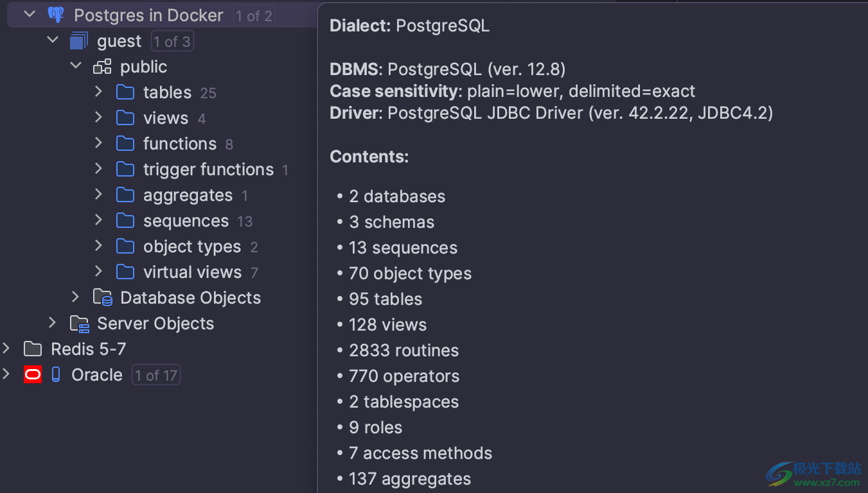
Task: Click the tables folder icon
Action: click(125, 92)
